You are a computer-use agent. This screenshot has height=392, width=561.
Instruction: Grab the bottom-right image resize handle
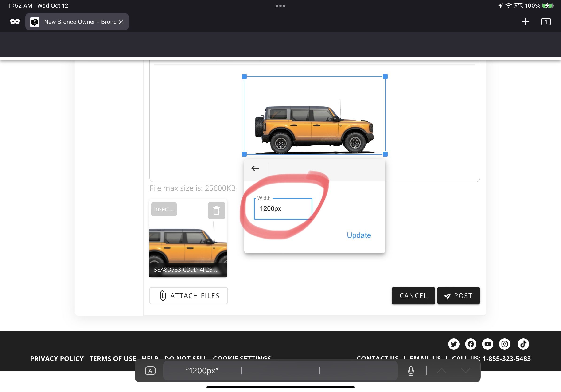(x=385, y=154)
